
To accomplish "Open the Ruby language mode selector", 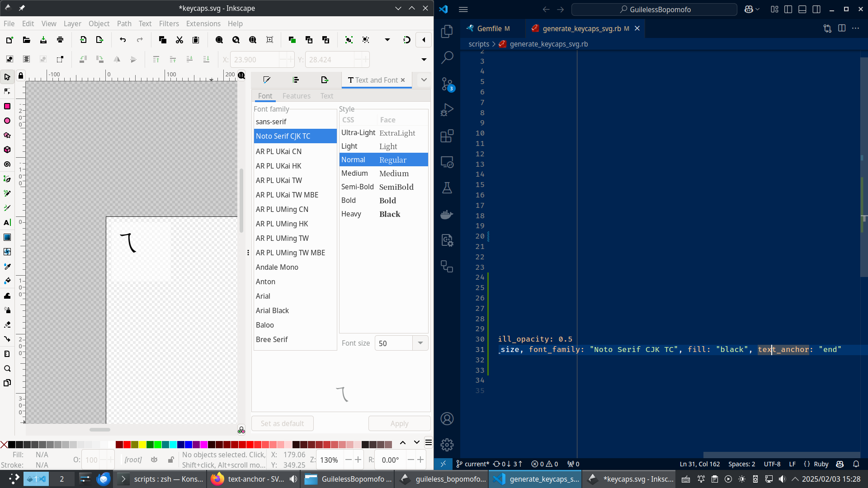I will [821, 464].
